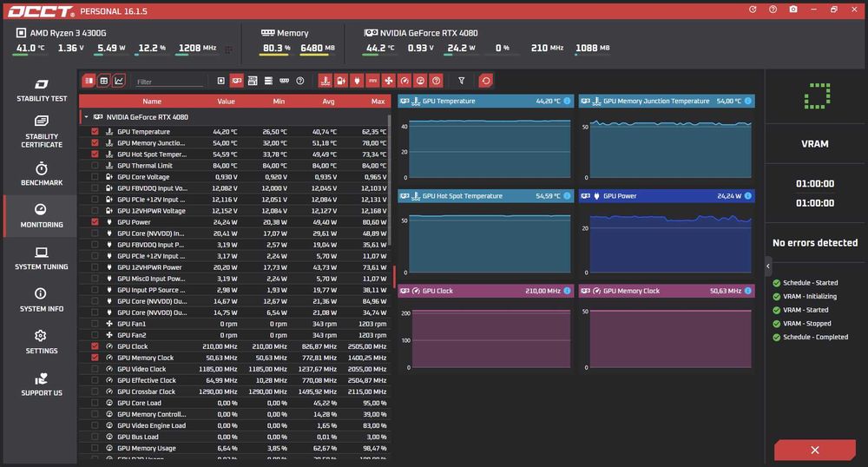The height and width of the screenshot is (467, 868).
Task: Select the GPU 12VHPWR Voltage row
Action: pos(234,211)
